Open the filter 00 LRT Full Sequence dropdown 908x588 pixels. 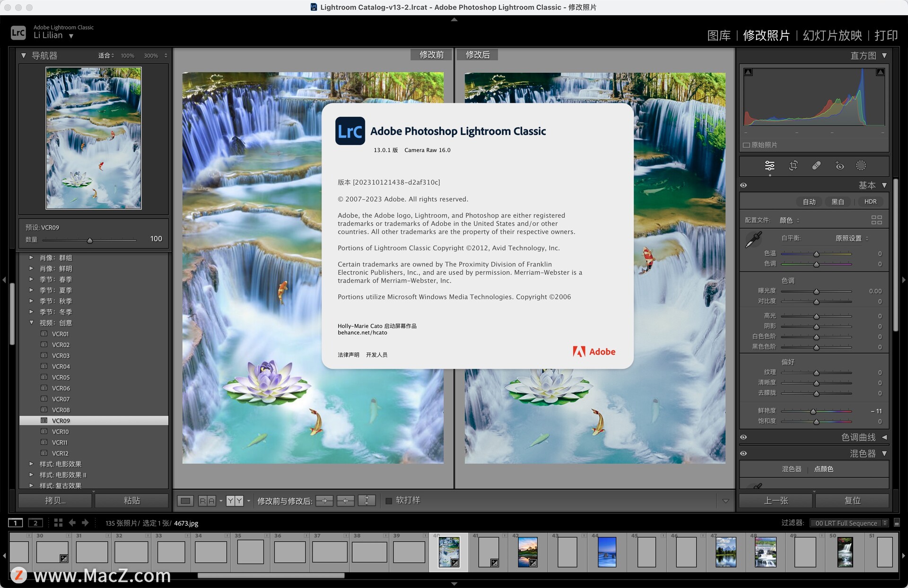coord(848,523)
